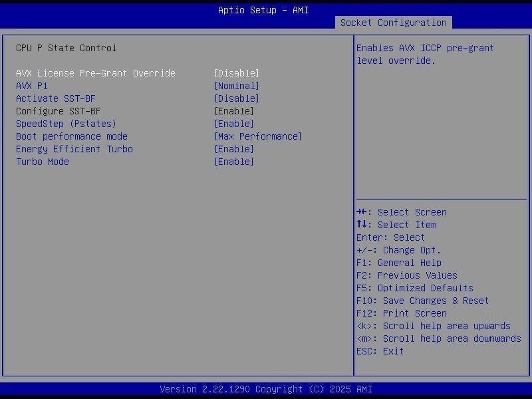Click the AVX ICCP pre-grant help description
This screenshot has height=399, width=532.
425,55
